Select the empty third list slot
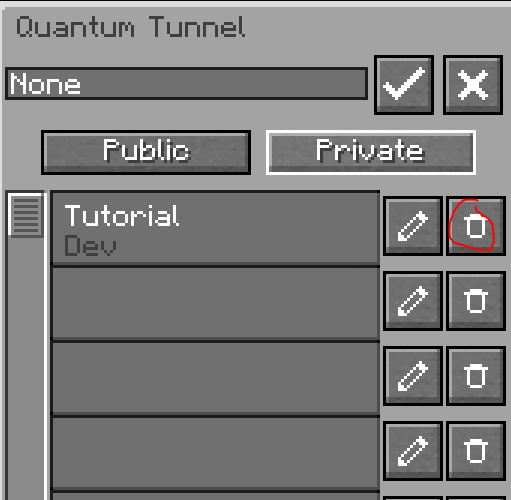511x500 pixels. (x=215, y=379)
